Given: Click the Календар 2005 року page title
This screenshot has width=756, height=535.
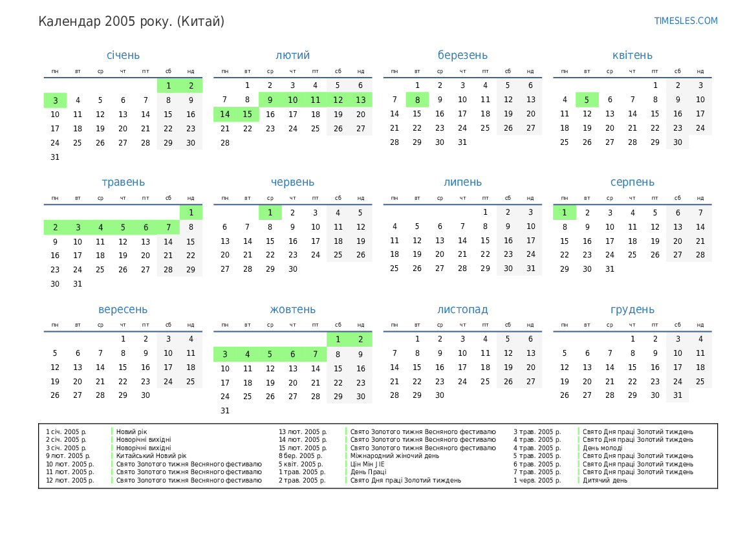Looking at the screenshot, I should [x=131, y=22].
